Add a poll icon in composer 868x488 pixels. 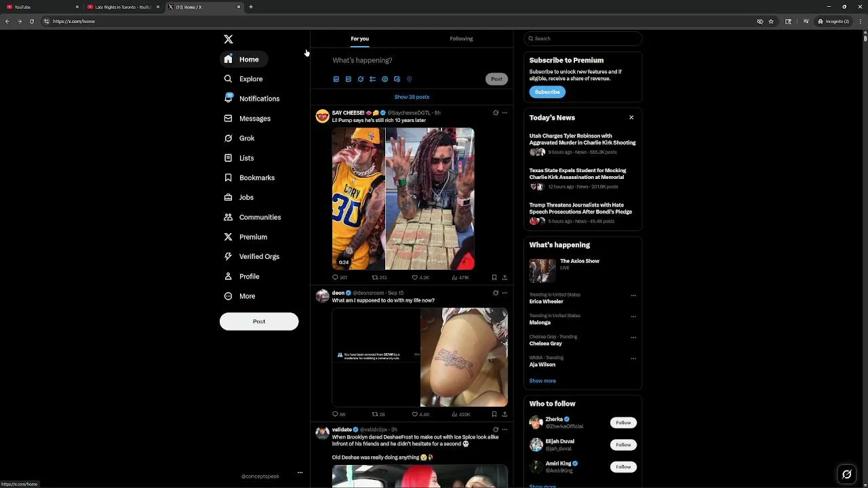[x=372, y=79]
